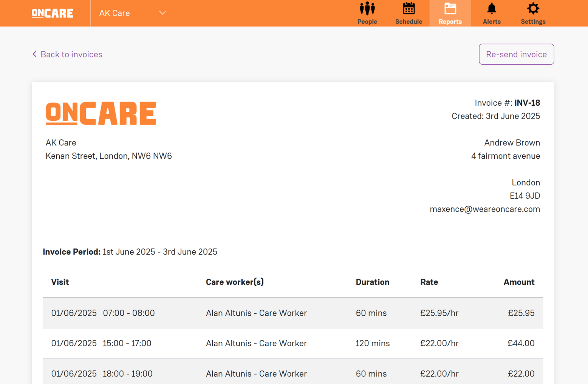Viewport: 588px width, 384px height.
Task: Open the People section icon
Action: point(367,9)
